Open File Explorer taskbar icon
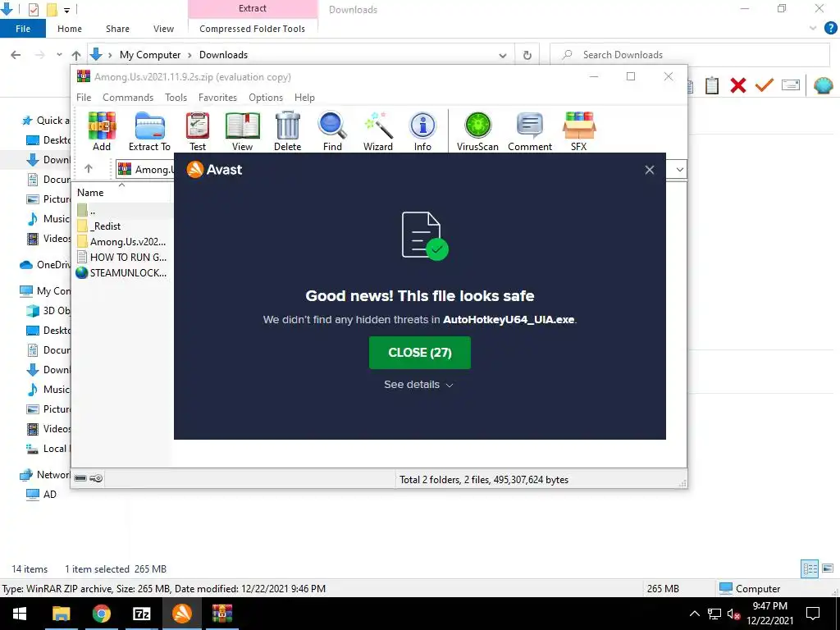This screenshot has height=630, width=840. 61,614
